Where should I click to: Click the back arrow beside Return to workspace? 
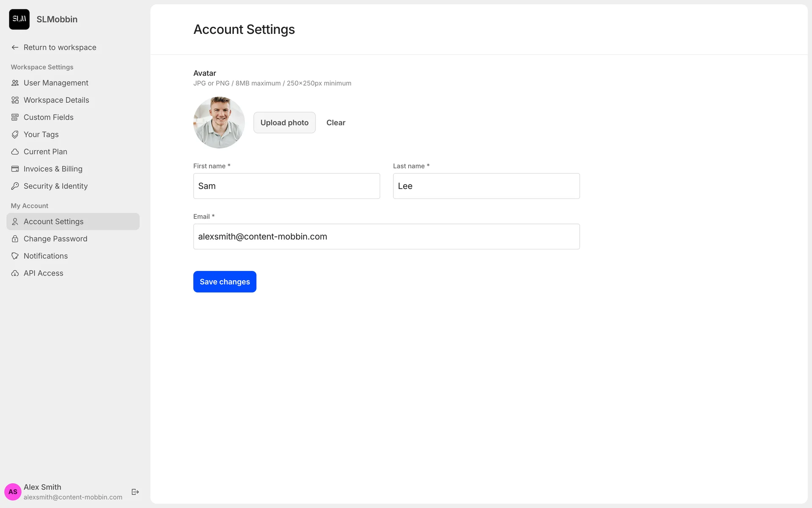[15, 47]
